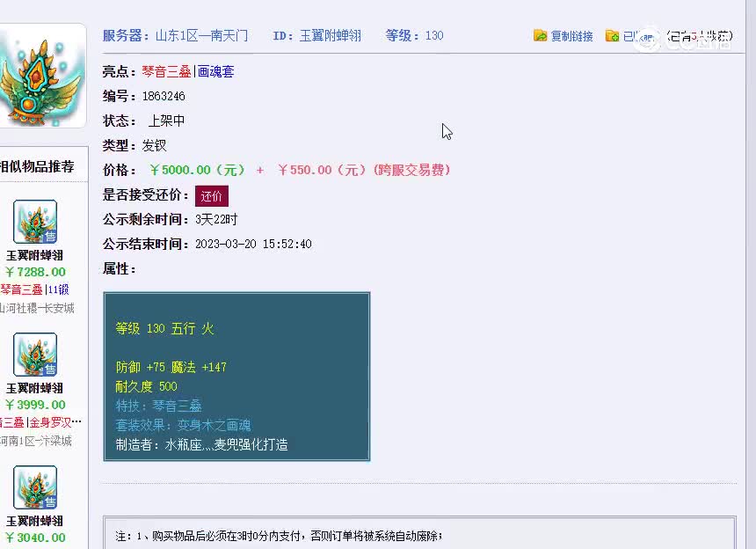The width and height of the screenshot is (756, 549).
Task: Click the ￥3999.00 price text
Action: (35, 405)
